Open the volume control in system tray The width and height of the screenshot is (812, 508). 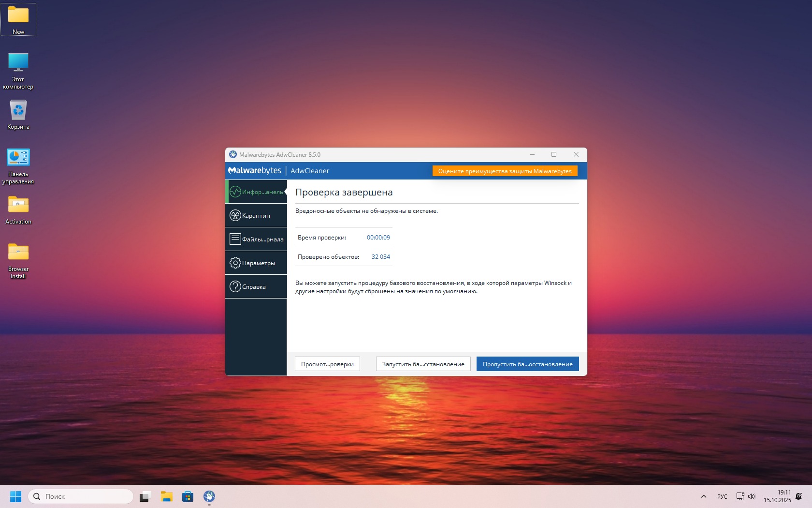pyautogui.click(x=752, y=496)
